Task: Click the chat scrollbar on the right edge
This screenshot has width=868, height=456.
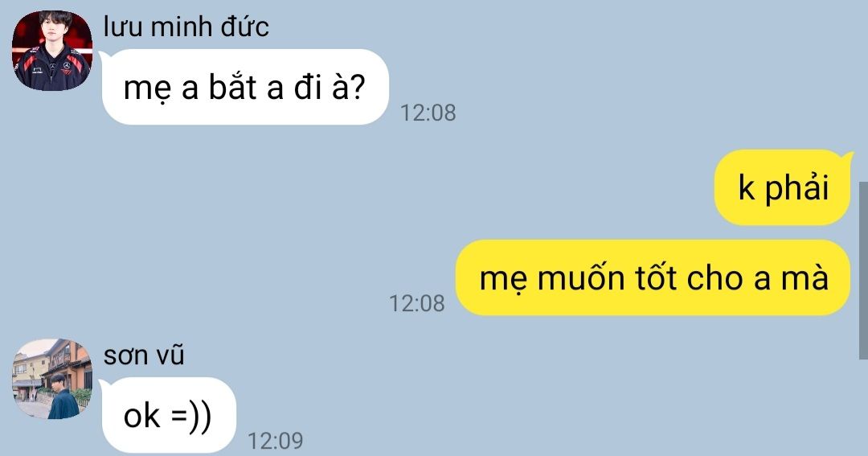Action: coord(863,270)
